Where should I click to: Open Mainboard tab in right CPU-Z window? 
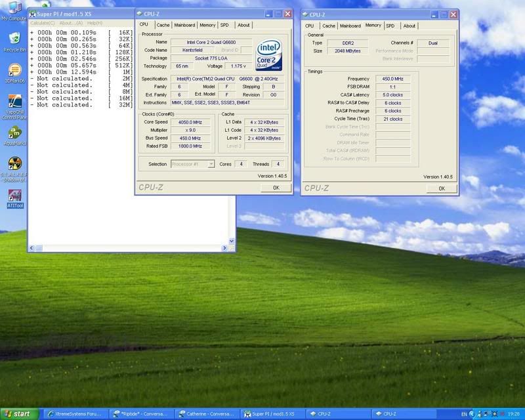tap(350, 26)
